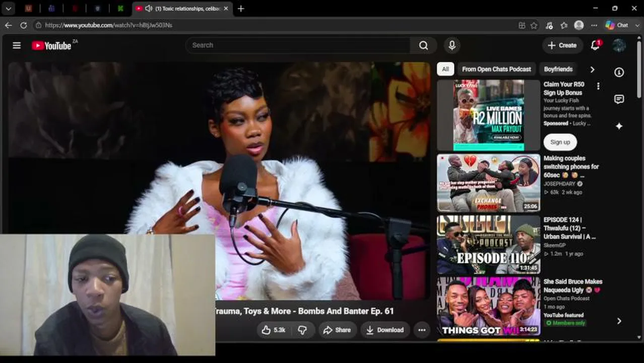Switch to pinned tab with purple icon
The height and width of the screenshot is (363, 644).
tap(51, 9)
